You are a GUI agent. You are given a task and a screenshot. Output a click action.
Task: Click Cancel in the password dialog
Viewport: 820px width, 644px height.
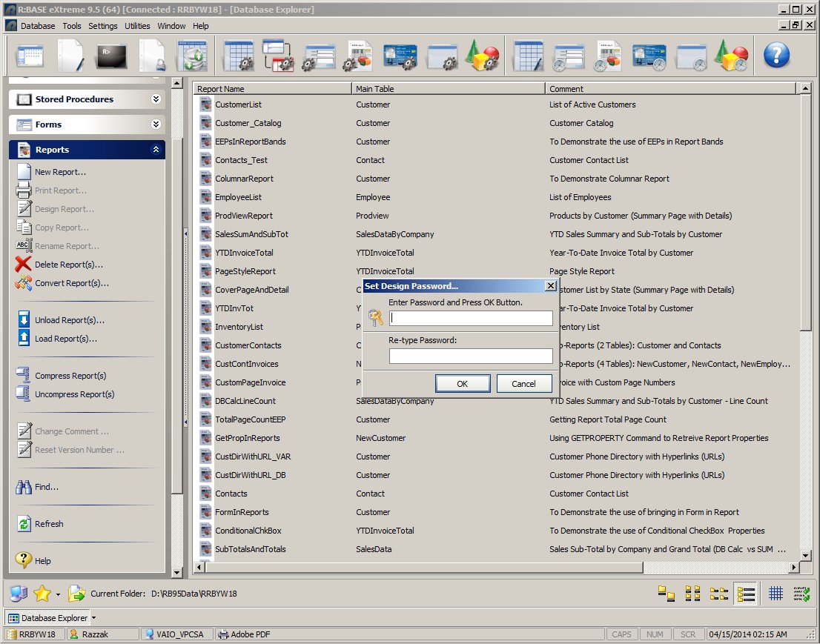coord(523,384)
